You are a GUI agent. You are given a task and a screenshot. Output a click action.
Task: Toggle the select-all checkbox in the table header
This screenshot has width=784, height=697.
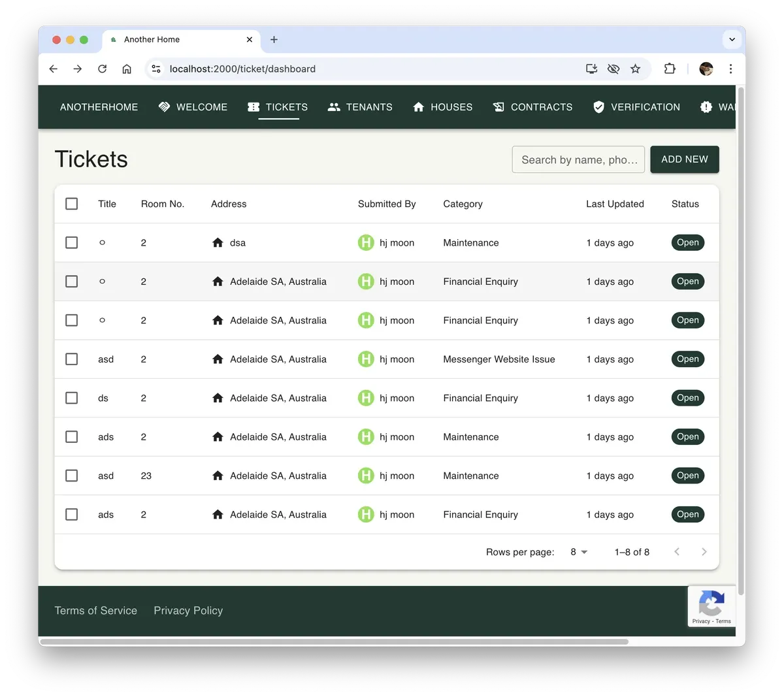coord(72,204)
